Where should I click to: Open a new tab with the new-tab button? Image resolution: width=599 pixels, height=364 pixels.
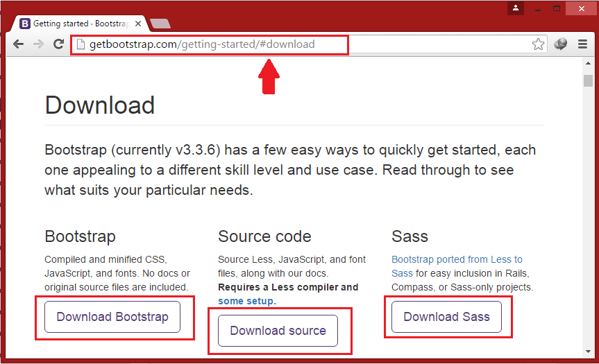point(160,24)
